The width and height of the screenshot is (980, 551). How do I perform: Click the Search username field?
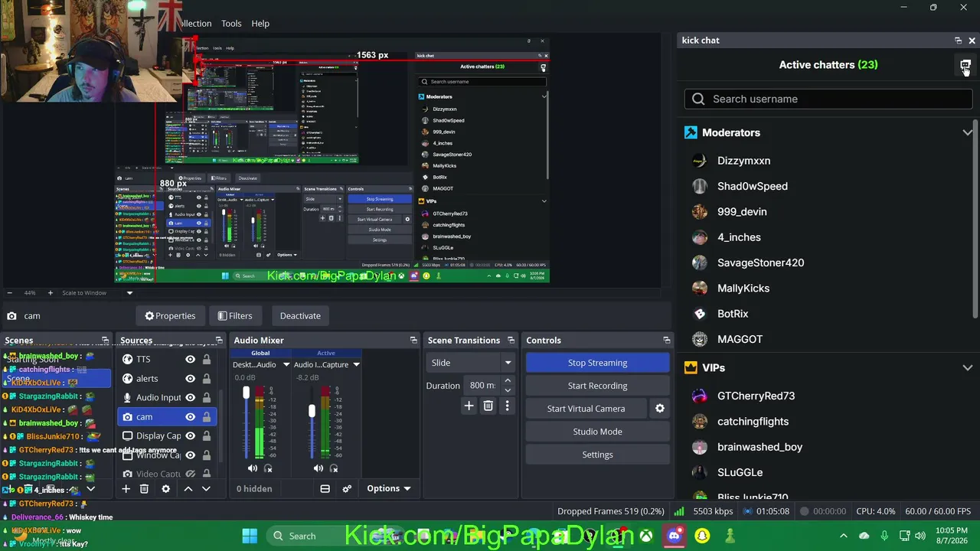[x=828, y=99]
